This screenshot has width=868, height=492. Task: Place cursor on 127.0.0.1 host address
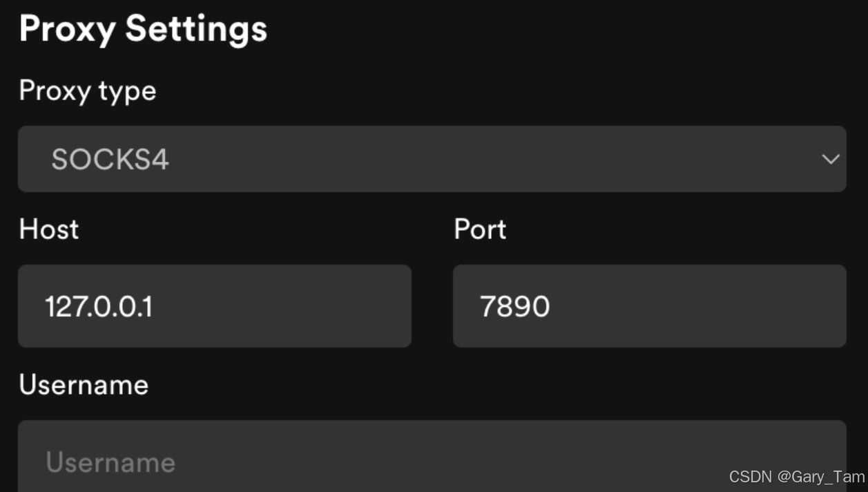[99, 306]
